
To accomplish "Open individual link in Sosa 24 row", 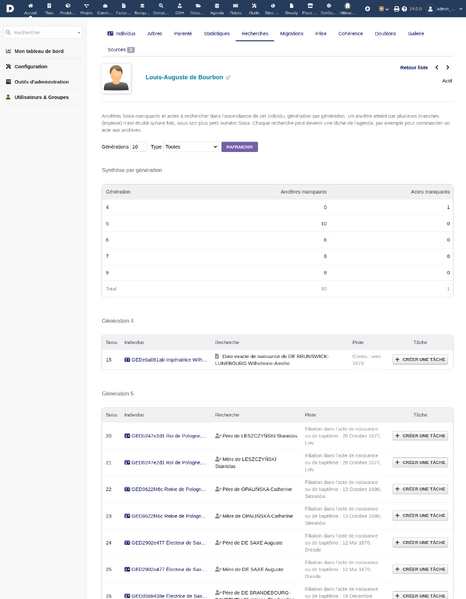I will 165,543.
